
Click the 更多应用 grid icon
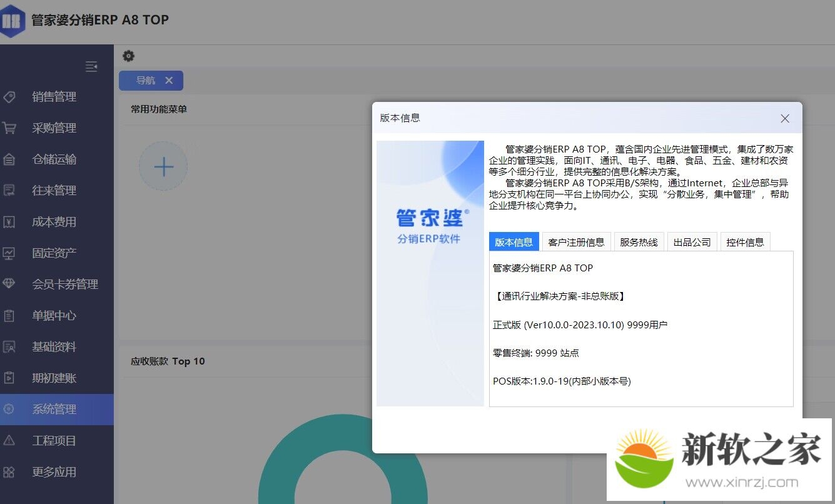click(9, 472)
